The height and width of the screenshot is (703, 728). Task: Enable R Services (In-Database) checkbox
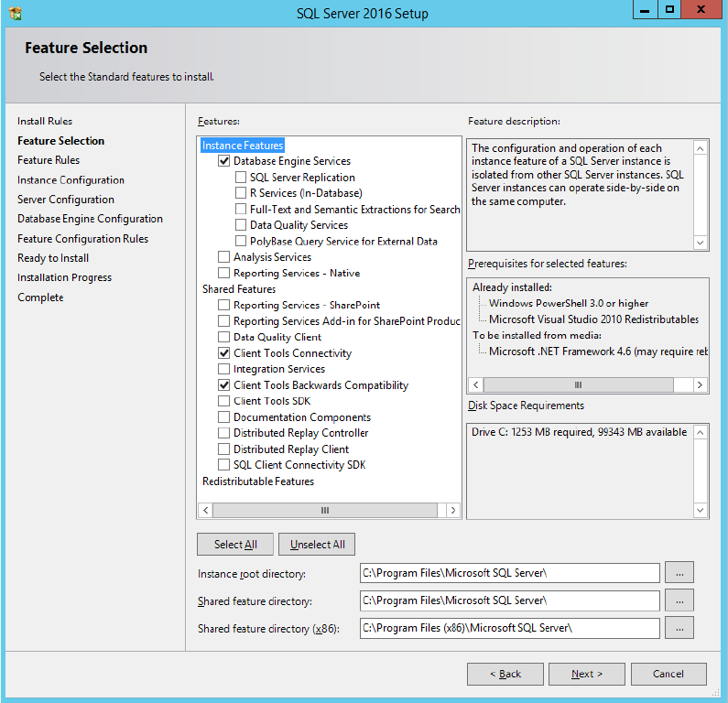click(241, 192)
